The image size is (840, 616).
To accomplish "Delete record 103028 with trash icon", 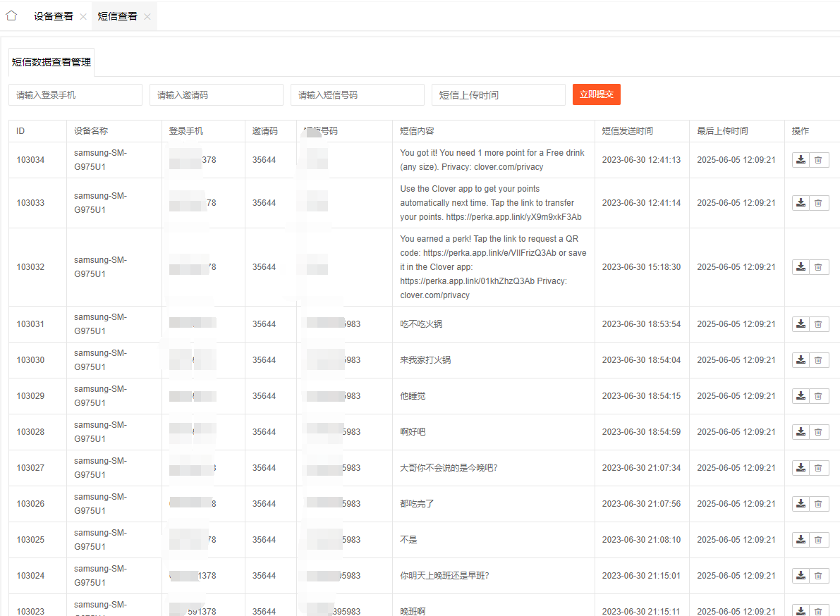I will pos(818,432).
